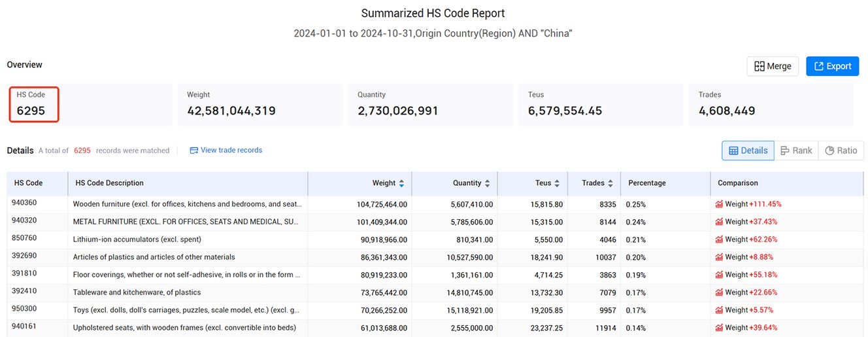868x337 pixels.
Task: Click comparison chart icon in row 940161
Action: tap(719, 328)
